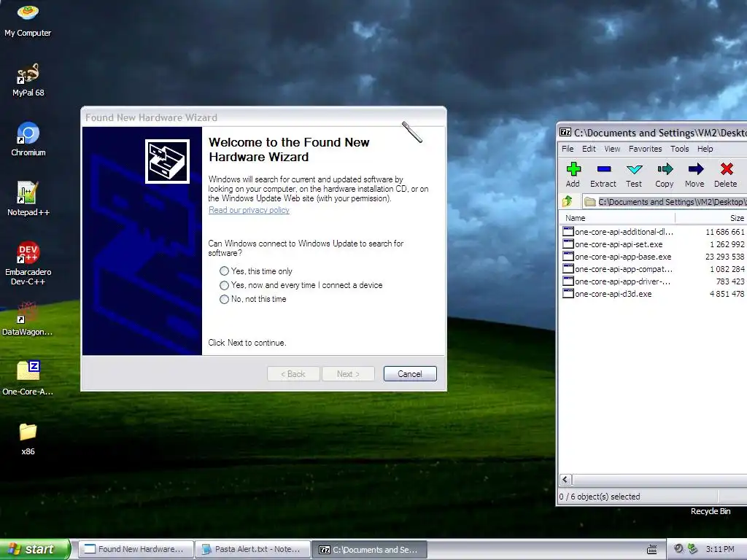Select 'Yes, this time only' option
Image resolution: width=747 pixels, height=560 pixels.
(256, 271)
